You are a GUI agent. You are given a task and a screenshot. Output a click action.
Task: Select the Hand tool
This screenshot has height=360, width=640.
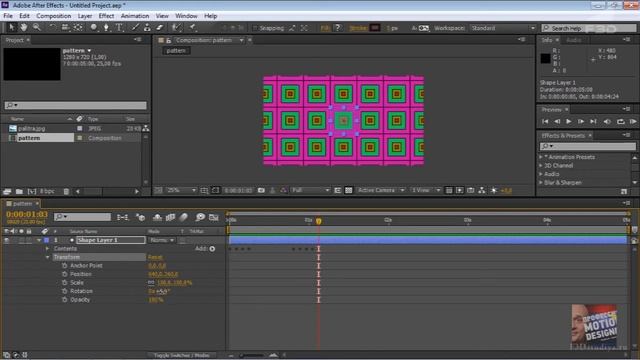point(24,27)
